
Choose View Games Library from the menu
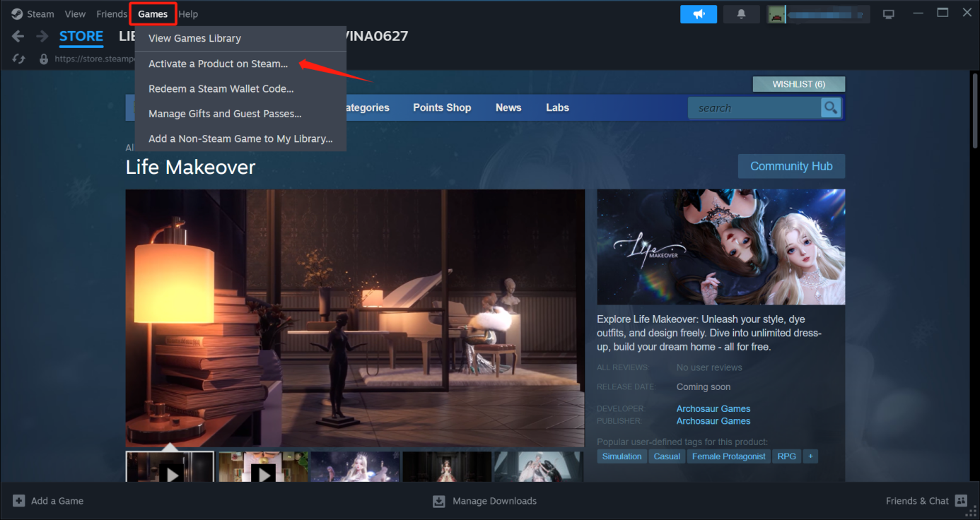[240, 38]
